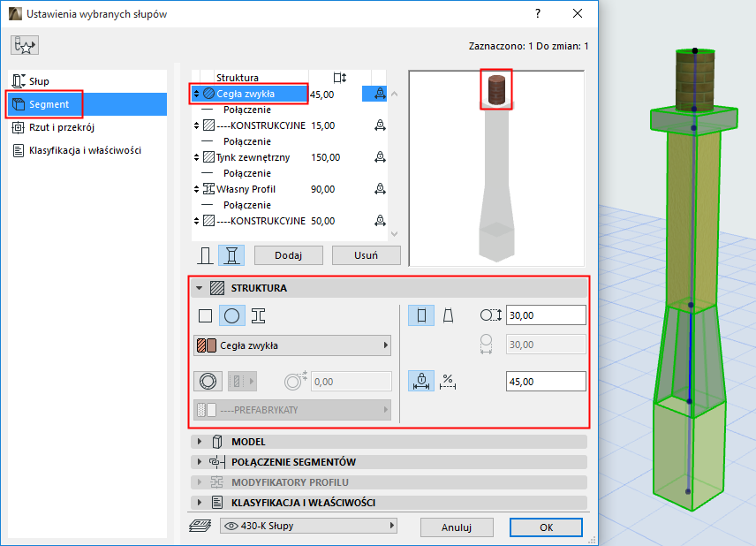Toggle fixed width instead of percentage sizing

pos(420,381)
